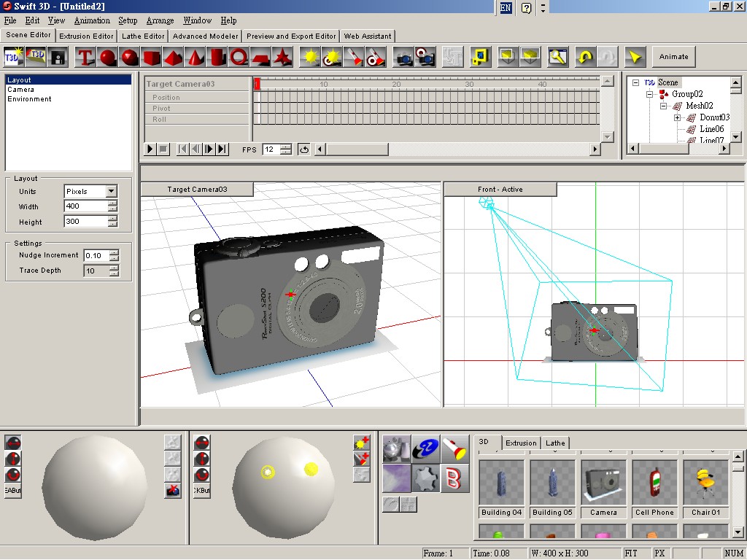Add trackball point light icon
747x560 pixels.
tap(362, 443)
